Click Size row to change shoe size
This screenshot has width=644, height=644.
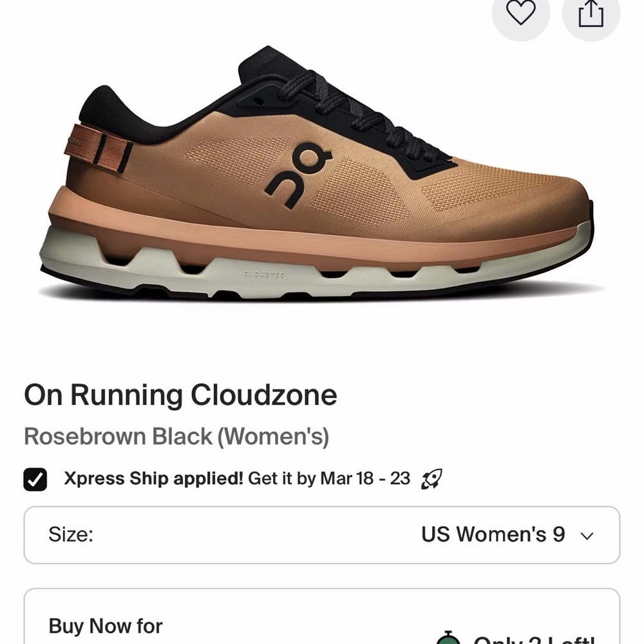coord(322,535)
